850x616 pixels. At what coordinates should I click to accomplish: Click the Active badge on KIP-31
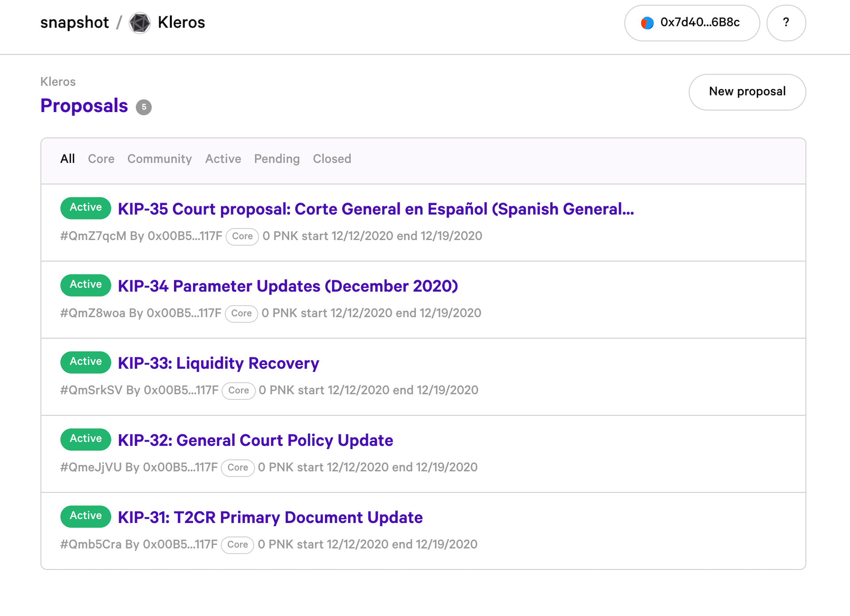[x=85, y=516]
